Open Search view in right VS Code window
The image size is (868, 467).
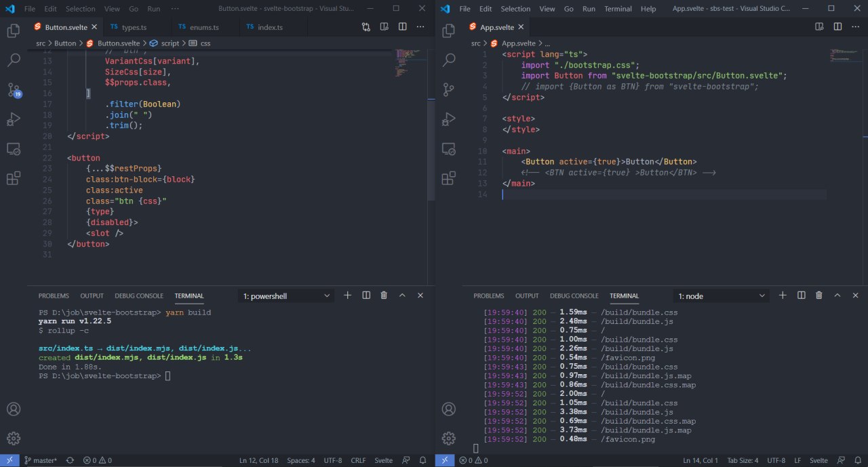448,60
